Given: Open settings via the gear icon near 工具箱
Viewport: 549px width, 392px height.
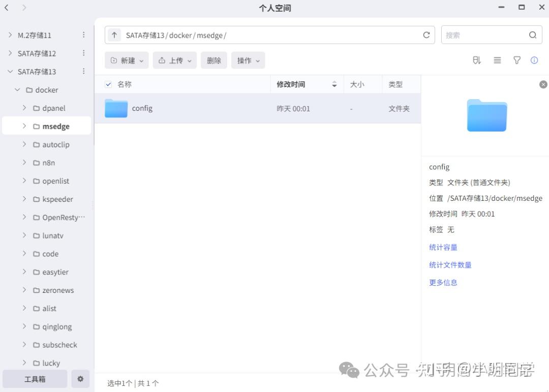Looking at the screenshot, I should coord(80,379).
